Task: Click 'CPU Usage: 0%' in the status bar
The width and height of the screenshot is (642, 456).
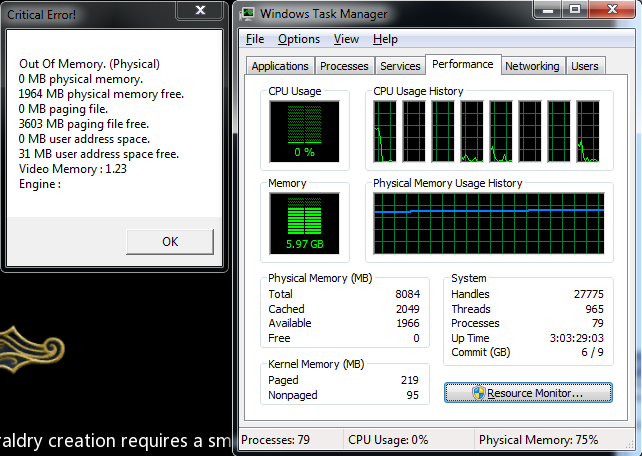Action: (388, 440)
